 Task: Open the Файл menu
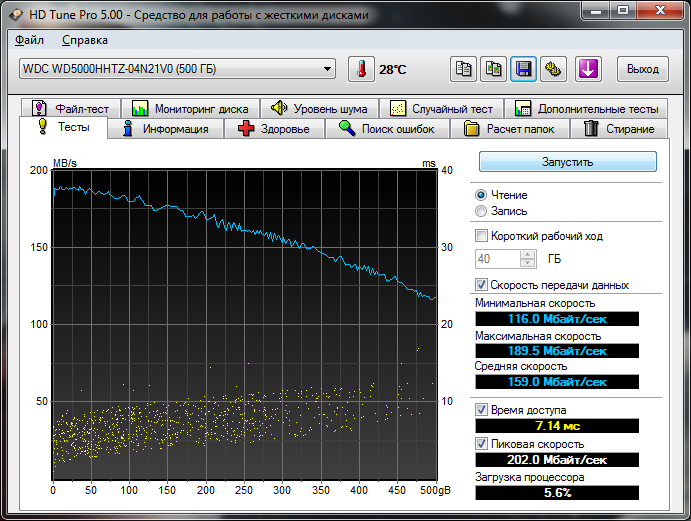pos(30,40)
